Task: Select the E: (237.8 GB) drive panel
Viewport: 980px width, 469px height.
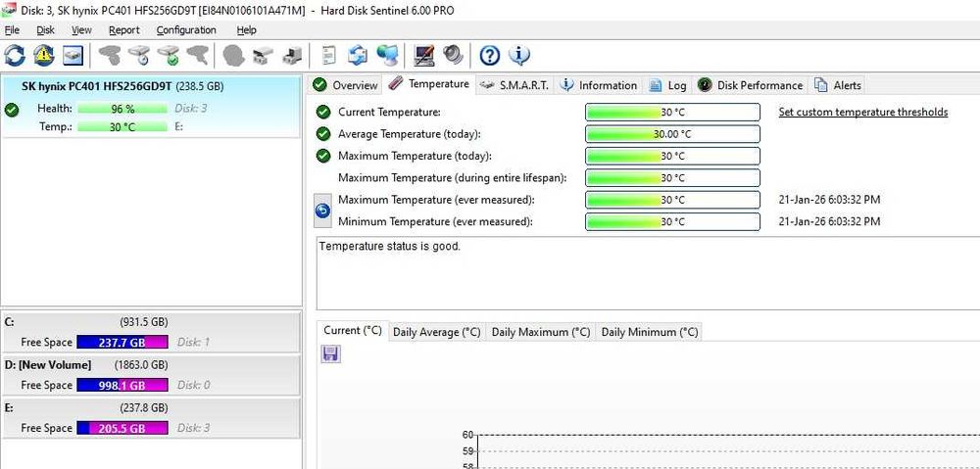Action: 151,418
